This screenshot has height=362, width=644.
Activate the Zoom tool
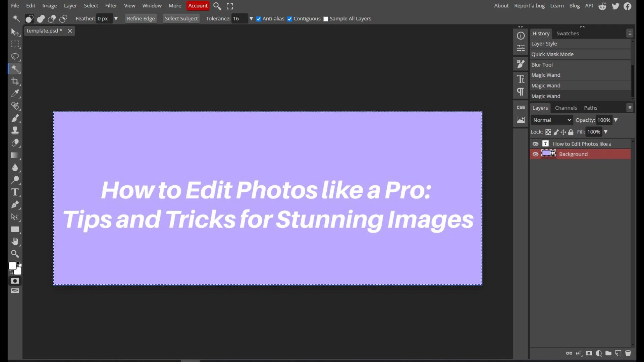[x=15, y=254]
